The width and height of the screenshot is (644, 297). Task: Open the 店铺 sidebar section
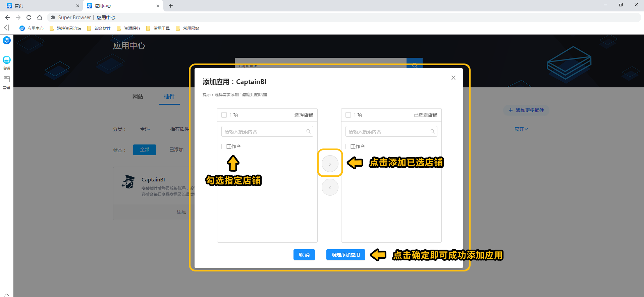tap(6, 63)
